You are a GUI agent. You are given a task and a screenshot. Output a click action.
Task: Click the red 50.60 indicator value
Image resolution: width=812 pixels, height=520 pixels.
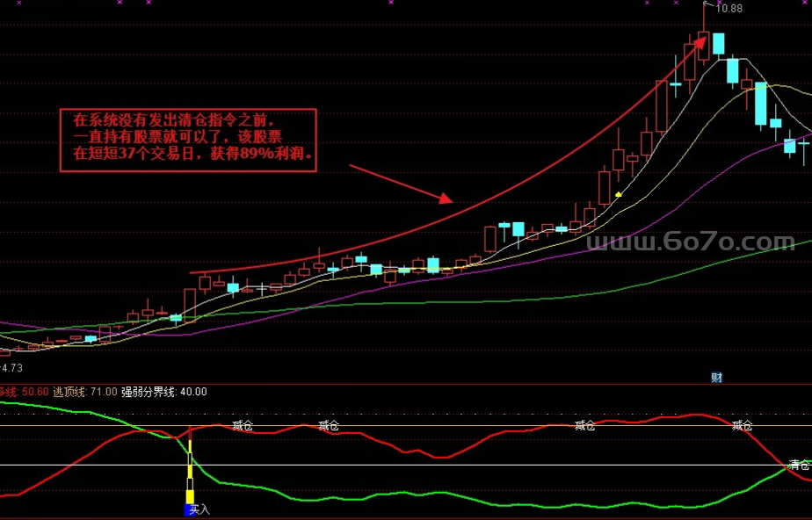[33, 392]
